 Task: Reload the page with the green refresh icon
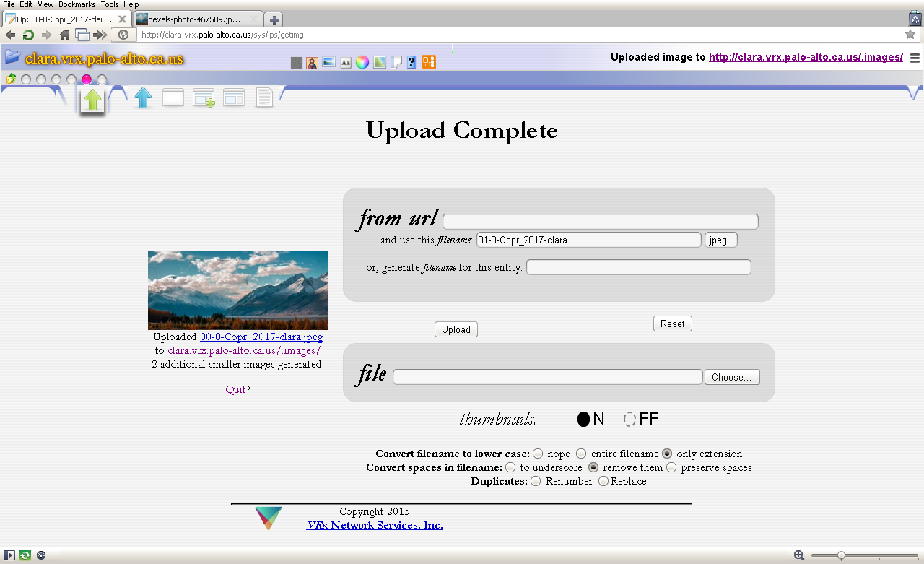28,35
